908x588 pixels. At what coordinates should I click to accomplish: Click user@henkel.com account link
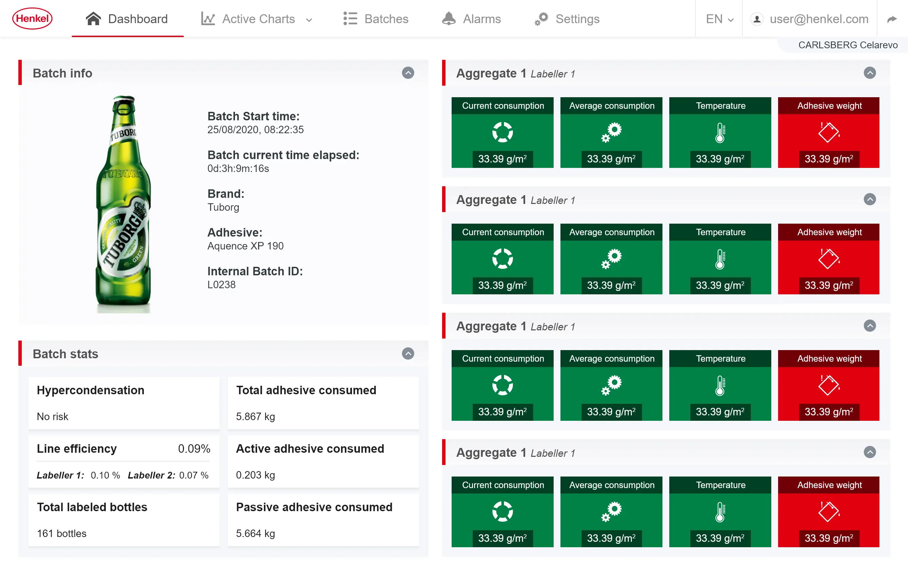pyautogui.click(x=819, y=19)
